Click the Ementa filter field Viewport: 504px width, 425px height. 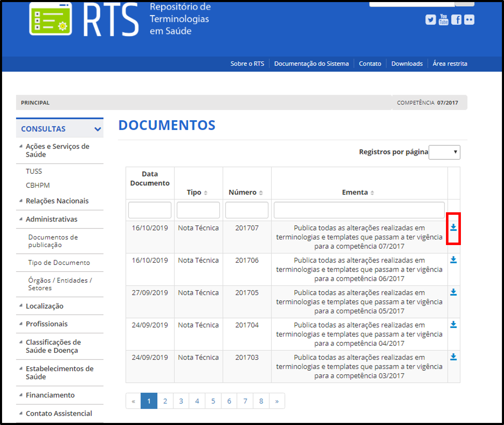click(x=359, y=210)
